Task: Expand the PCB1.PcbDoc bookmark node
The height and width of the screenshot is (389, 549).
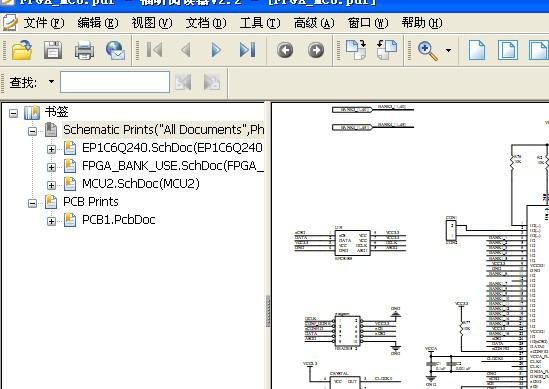Action: 51,221
